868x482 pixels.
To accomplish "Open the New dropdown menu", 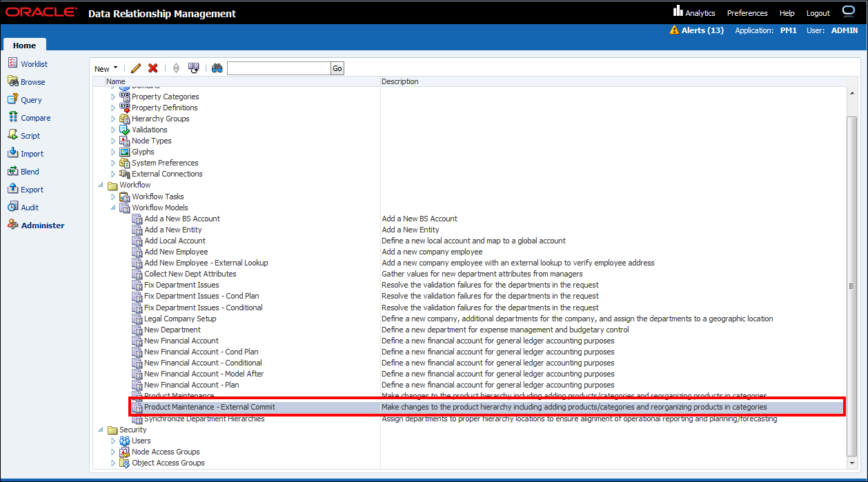I will (106, 68).
